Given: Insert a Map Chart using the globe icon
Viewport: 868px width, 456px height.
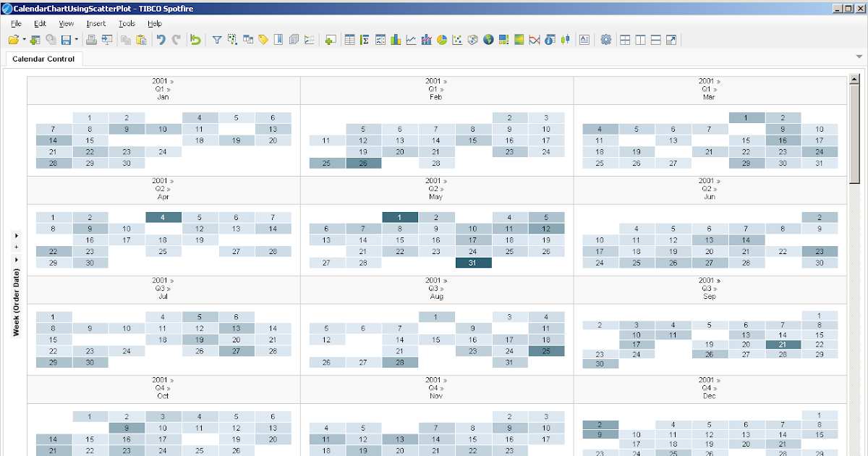Looking at the screenshot, I should pos(488,40).
